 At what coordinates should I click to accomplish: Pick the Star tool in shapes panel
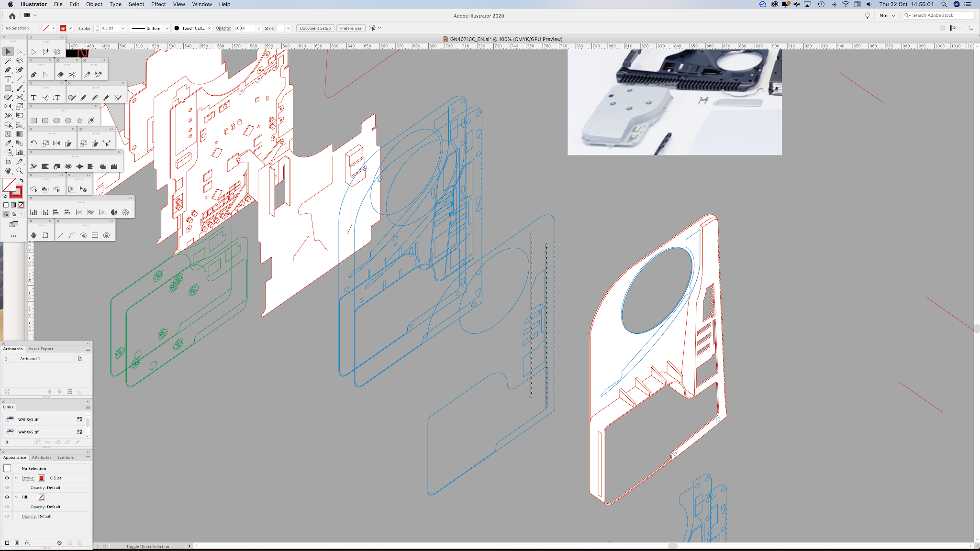pos(79,121)
